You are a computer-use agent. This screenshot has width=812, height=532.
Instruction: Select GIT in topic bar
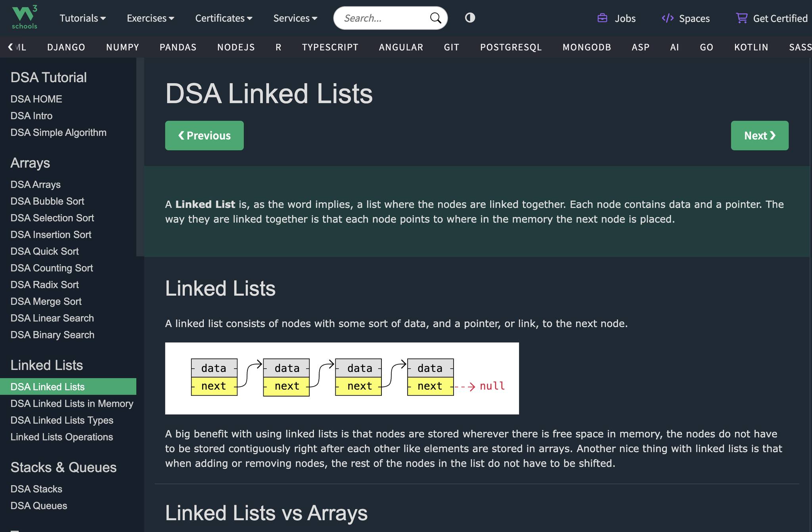pos(451,47)
